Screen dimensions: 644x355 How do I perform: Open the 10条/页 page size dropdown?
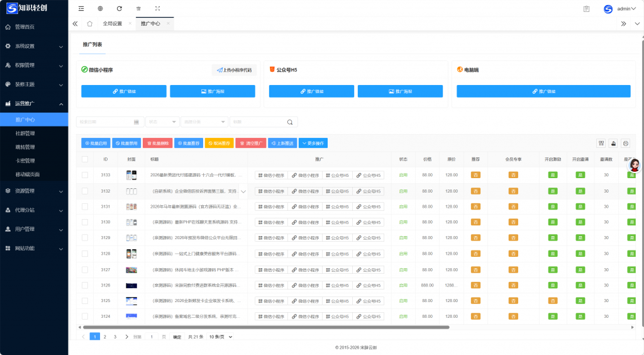tap(221, 337)
